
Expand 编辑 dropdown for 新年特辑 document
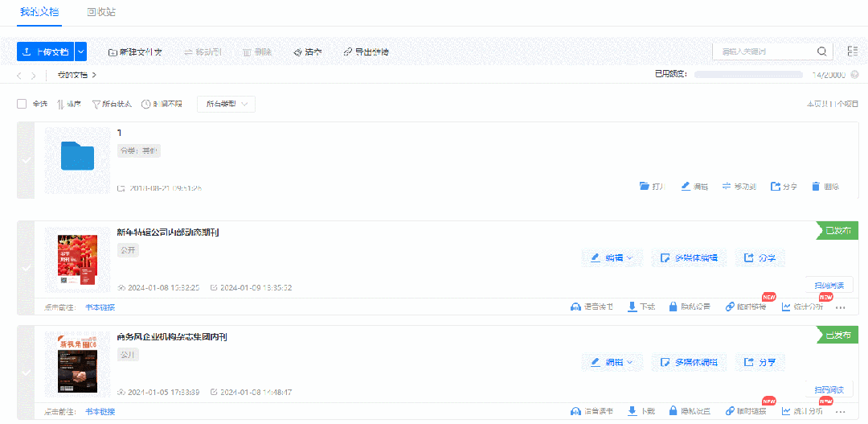tap(612, 258)
